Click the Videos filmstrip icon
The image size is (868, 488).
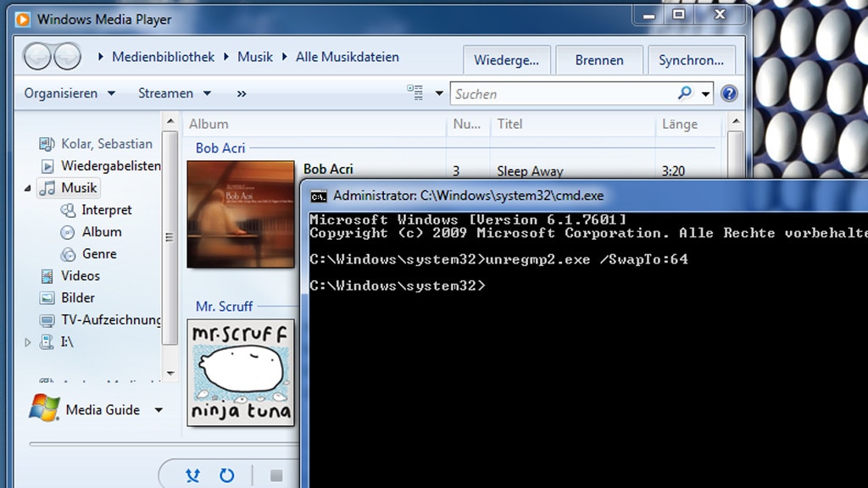point(47,276)
